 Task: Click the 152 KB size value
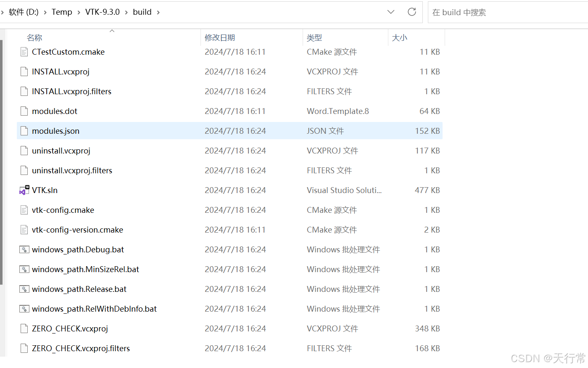(x=427, y=131)
